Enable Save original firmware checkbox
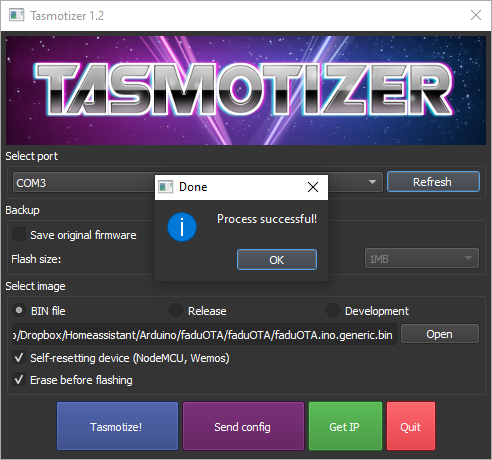Viewport: 492px width, 460px height. pyautogui.click(x=19, y=234)
